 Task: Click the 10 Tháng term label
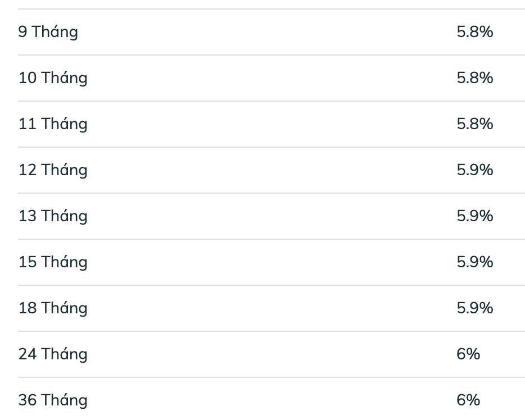coord(53,78)
